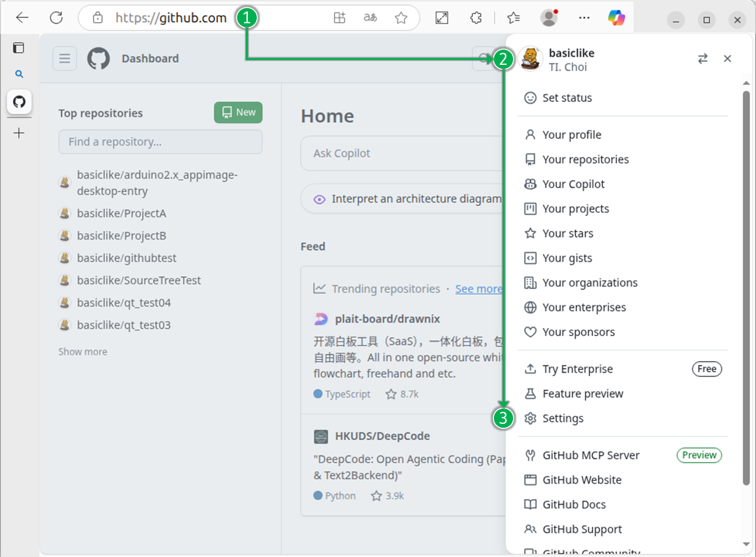Click the user menu scrollbar thumb
The height and width of the screenshot is (557, 756).
coord(746,288)
